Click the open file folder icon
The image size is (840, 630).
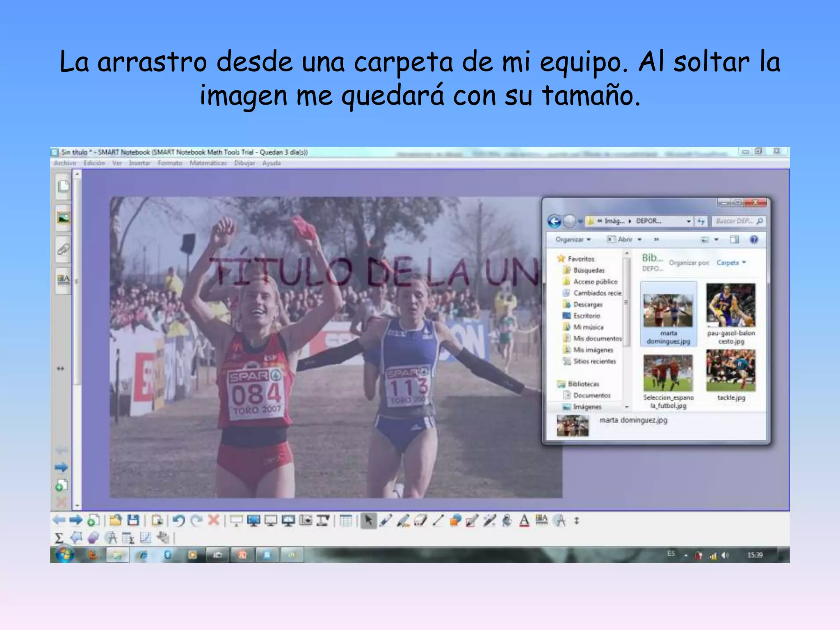pyautogui.click(x=116, y=520)
